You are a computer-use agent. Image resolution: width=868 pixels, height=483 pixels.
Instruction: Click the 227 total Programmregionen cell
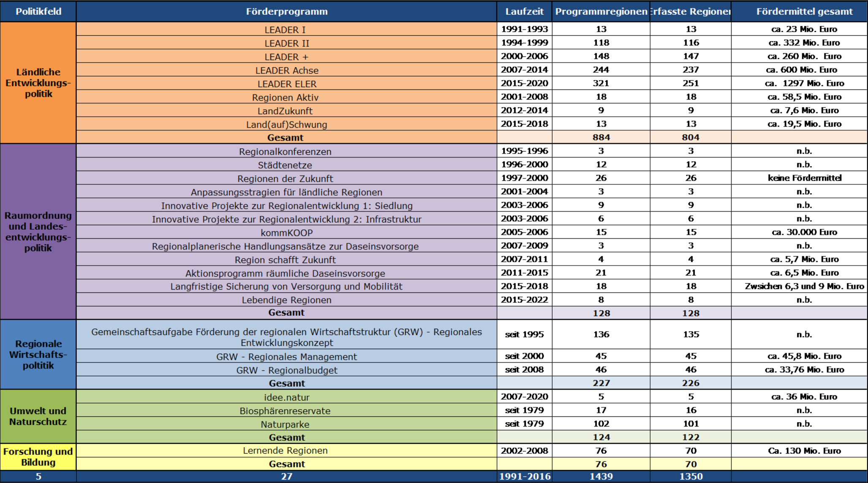coord(601,383)
